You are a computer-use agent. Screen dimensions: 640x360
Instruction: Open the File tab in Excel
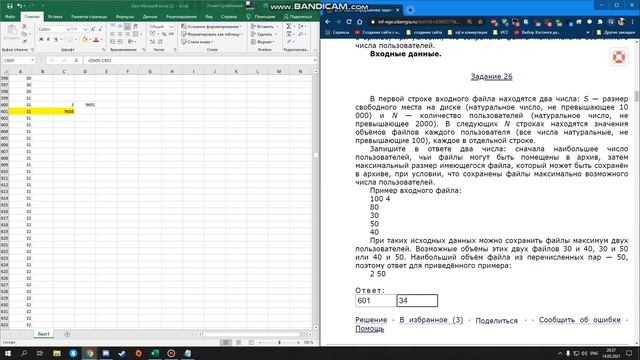10,17
